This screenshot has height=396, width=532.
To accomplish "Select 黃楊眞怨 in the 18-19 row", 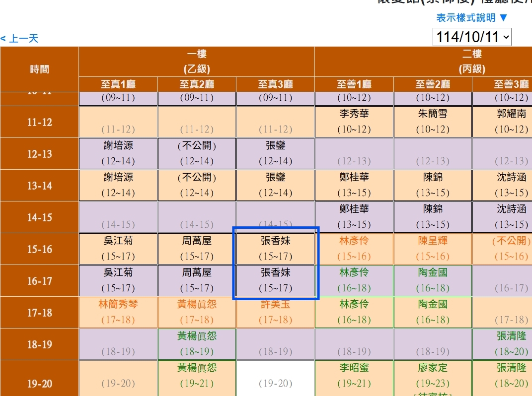I will [197, 336].
